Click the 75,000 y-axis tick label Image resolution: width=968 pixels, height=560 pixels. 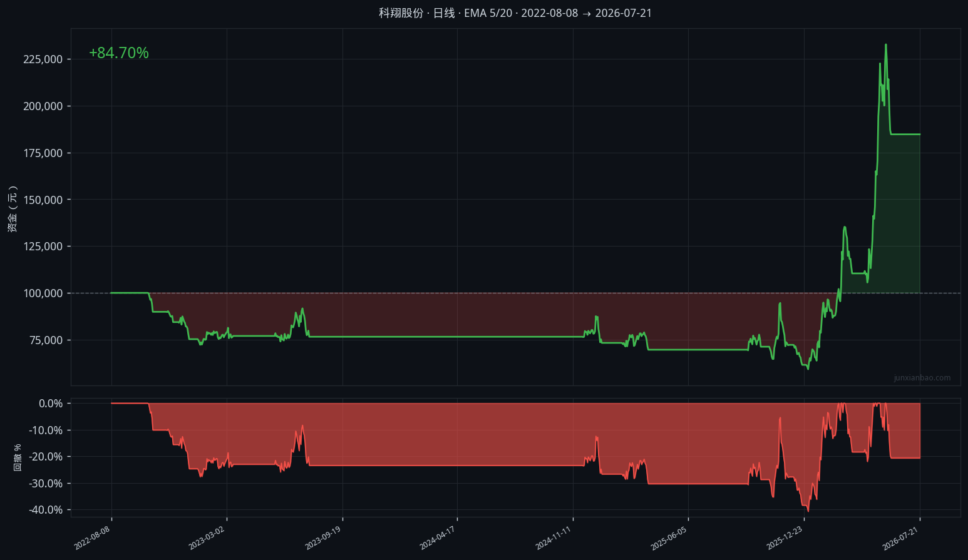pyautogui.click(x=46, y=340)
